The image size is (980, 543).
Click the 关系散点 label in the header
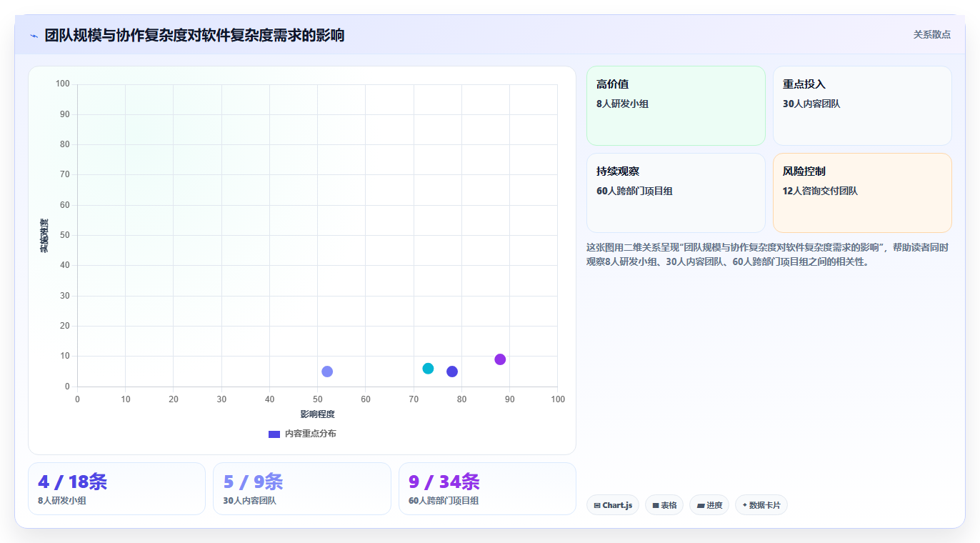932,34
